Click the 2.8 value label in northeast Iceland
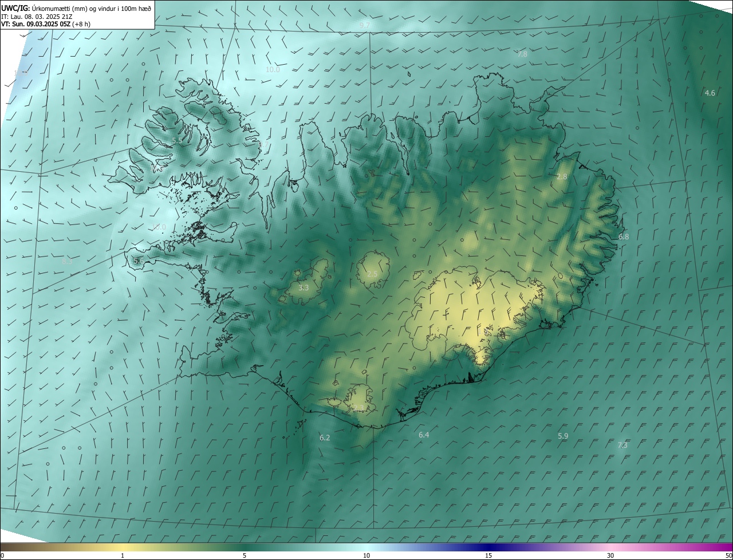 (x=562, y=177)
